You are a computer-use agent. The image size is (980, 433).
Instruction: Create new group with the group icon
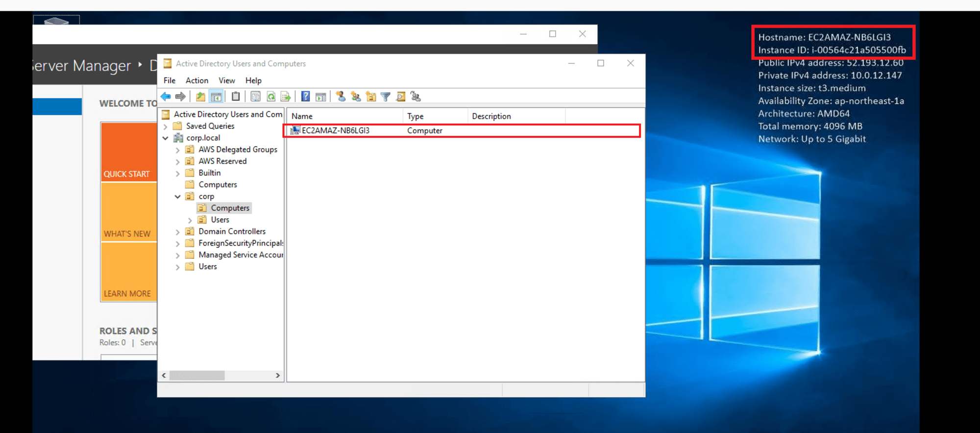(x=356, y=97)
